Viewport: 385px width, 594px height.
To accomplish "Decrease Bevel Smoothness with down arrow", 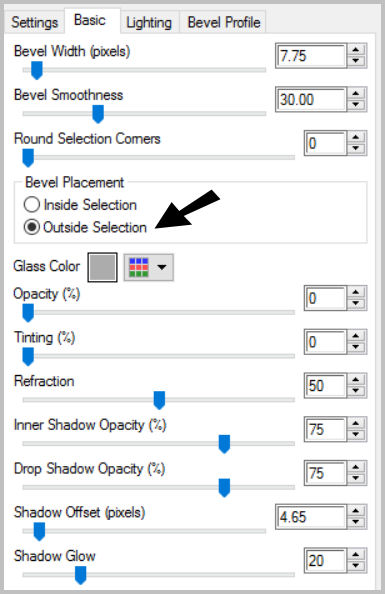I will [x=356, y=105].
